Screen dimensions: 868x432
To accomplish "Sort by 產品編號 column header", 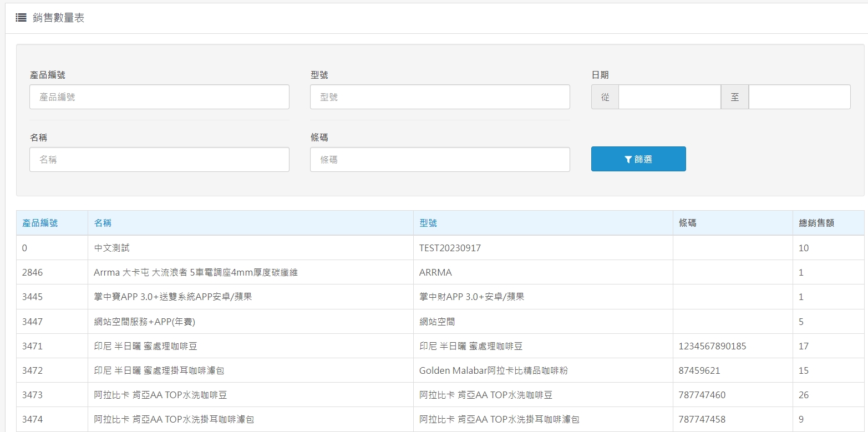I will [40, 223].
